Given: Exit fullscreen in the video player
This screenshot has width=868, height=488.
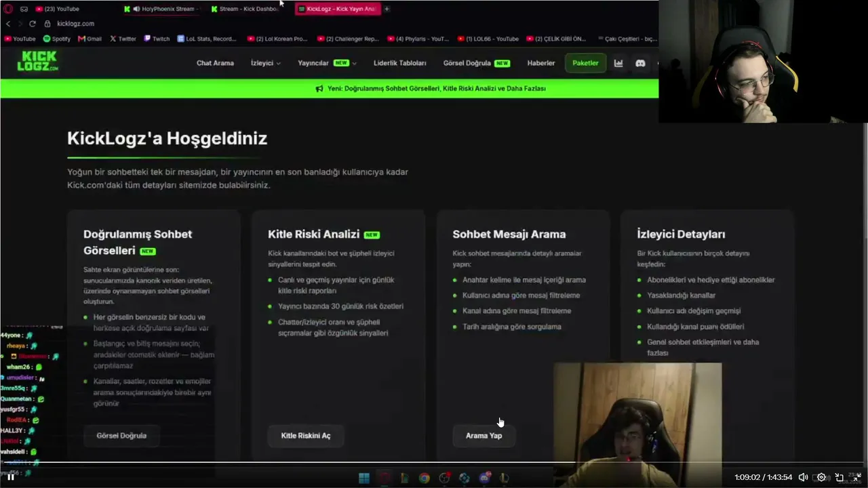Looking at the screenshot, I should (857, 477).
